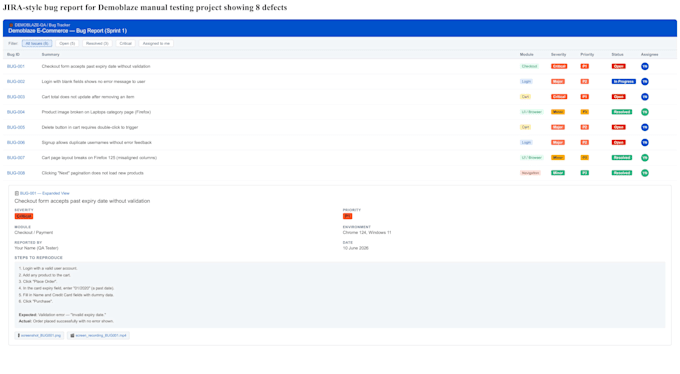Filter by Resolved (3) issues
This screenshot has width=680, height=374.
[x=97, y=43]
